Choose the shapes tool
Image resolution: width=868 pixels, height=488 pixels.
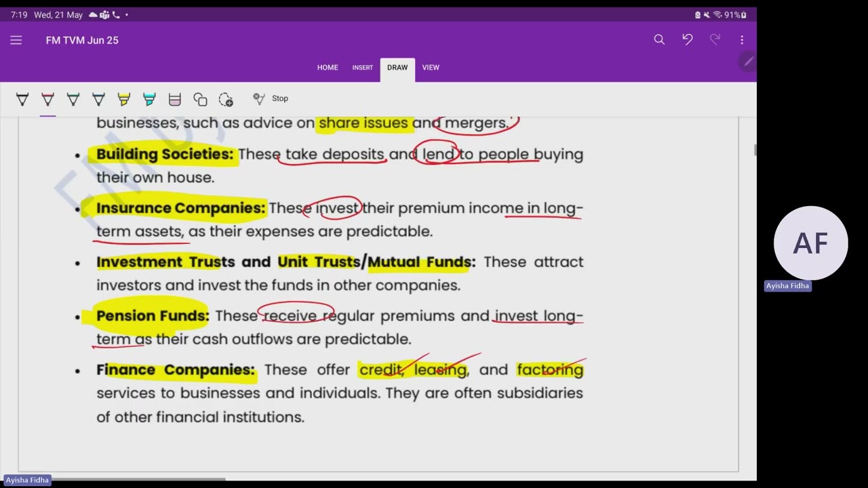pyautogui.click(x=200, y=100)
